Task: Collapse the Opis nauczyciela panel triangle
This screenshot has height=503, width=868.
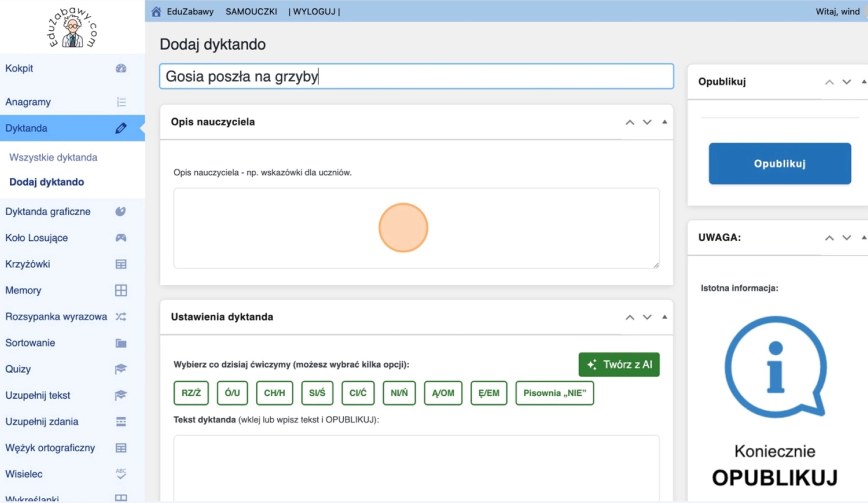Action: tap(665, 122)
